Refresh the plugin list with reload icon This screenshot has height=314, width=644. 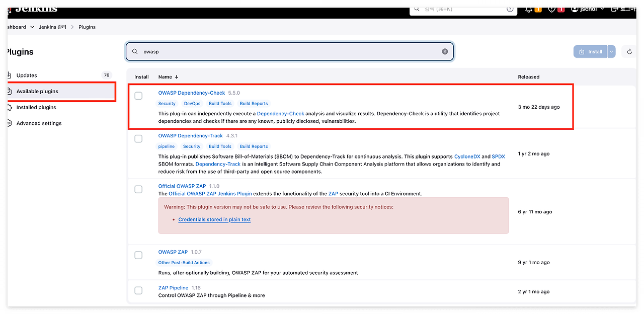(x=629, y=51)
